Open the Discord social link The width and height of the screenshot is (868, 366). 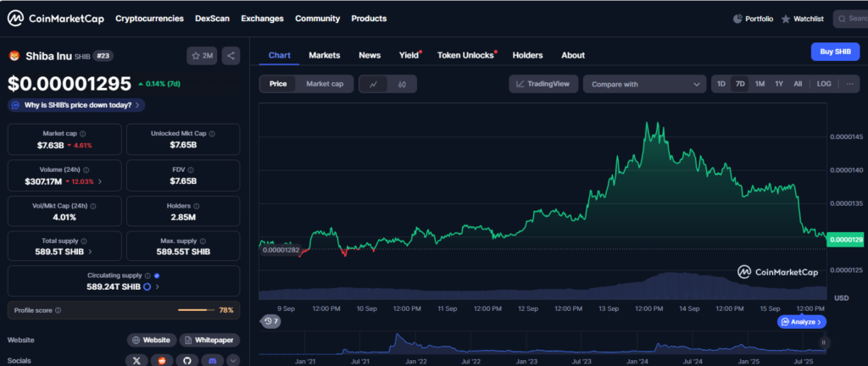point(213,360)
